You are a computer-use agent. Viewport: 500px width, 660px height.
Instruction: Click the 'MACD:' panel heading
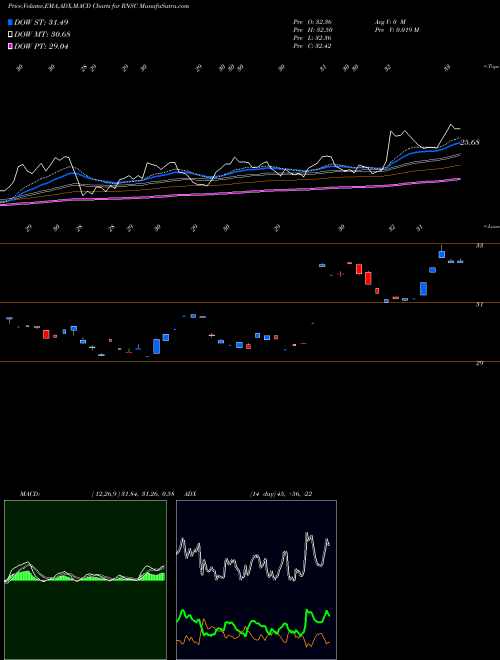[x=30, y=494]
